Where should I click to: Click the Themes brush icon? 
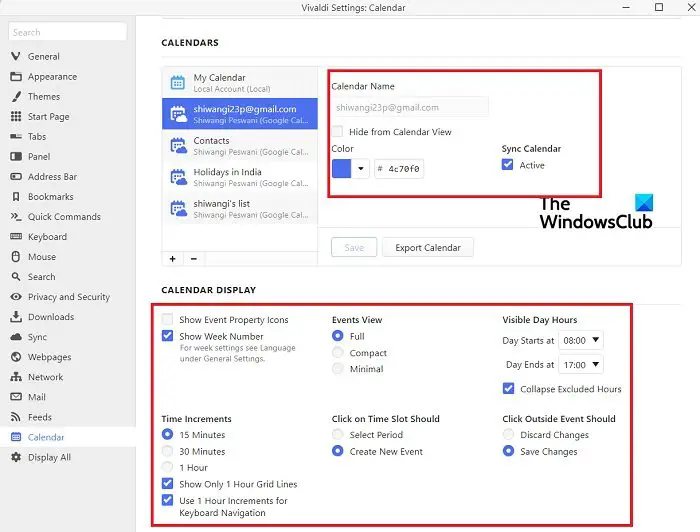[16, 96]
